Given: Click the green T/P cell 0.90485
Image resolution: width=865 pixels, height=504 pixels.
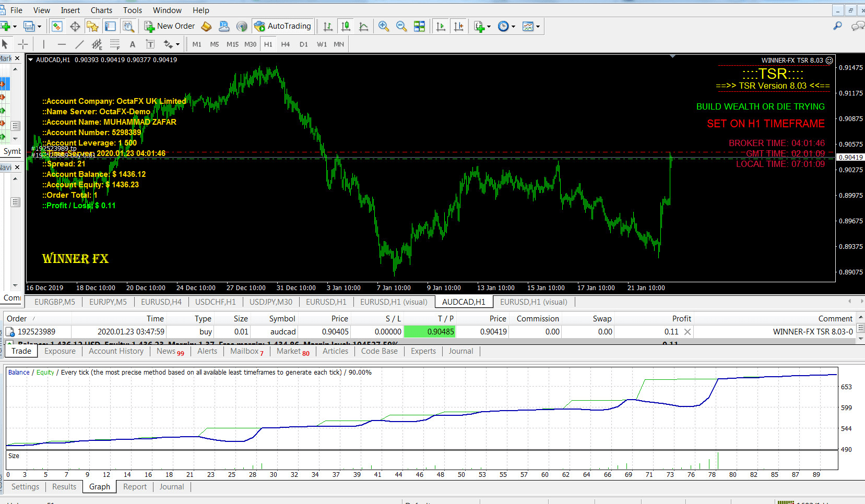Looking at the screenshot, I should [x=429, y=332].
